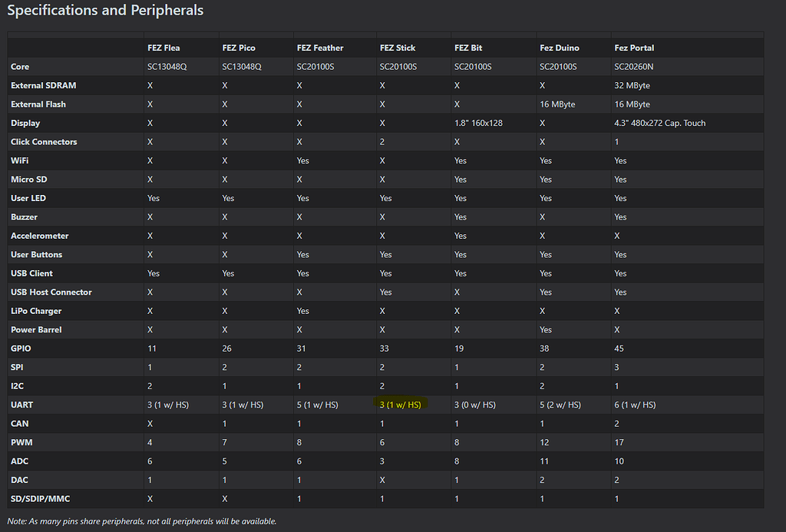Click the UART row label
This screenshot has height=532, width=786.
tap(21, 405)
